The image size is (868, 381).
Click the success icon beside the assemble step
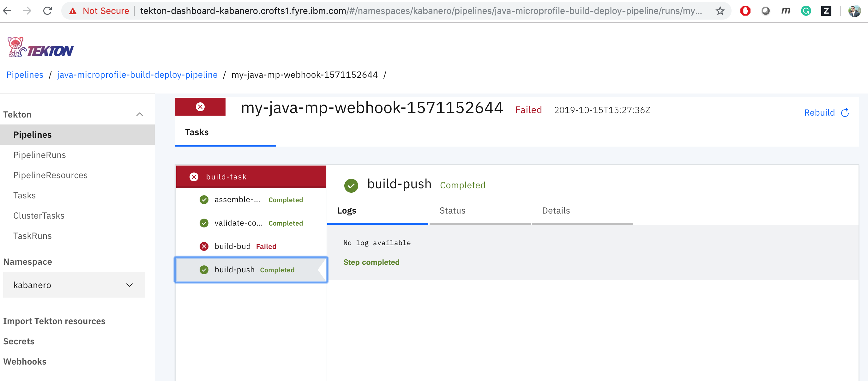tap(204, 199)
